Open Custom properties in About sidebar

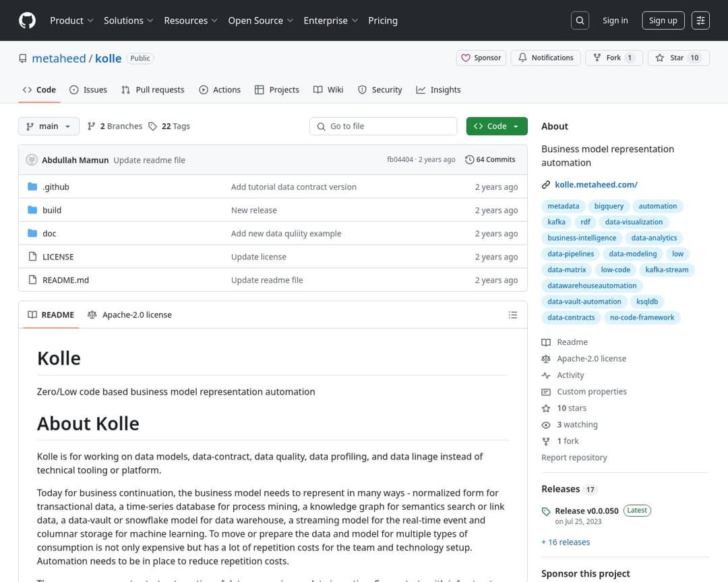click(x=592, y=392)
